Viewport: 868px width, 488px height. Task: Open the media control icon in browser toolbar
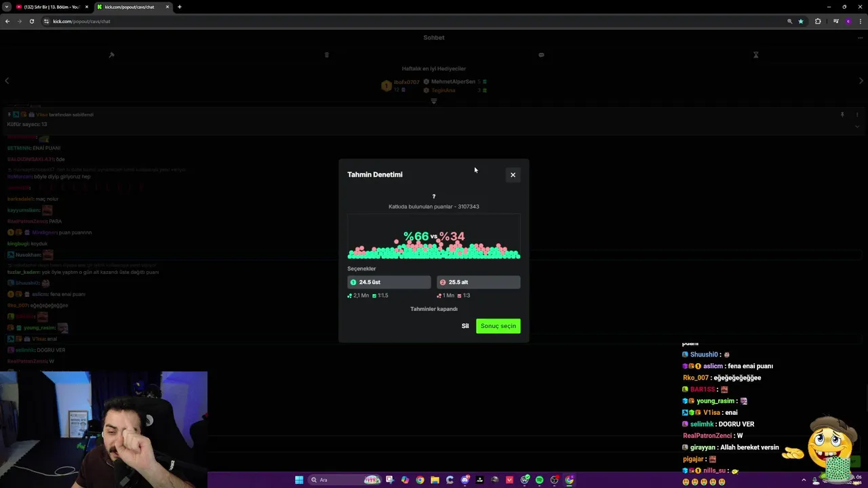[836, 21]
